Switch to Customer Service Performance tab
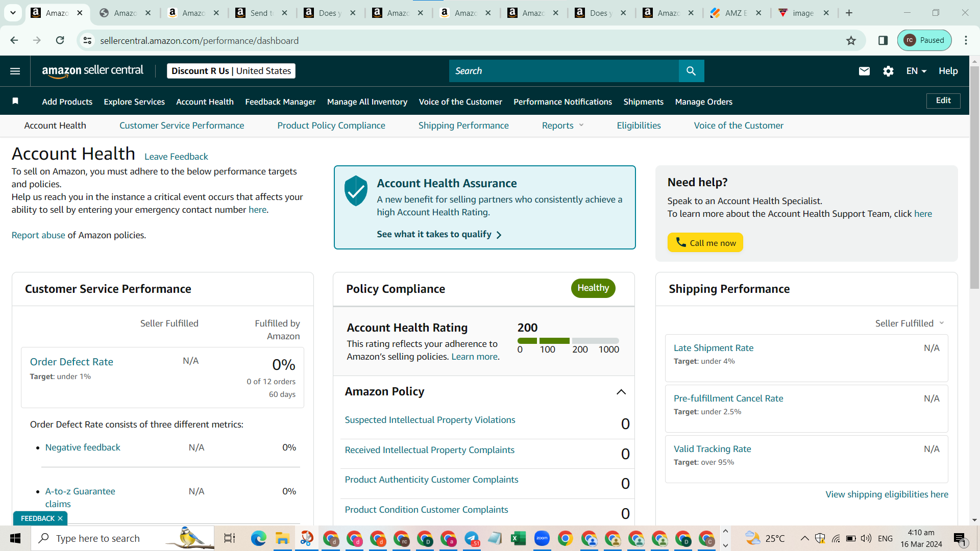This screenshot has height=551, width=980. tap(182, 126)
